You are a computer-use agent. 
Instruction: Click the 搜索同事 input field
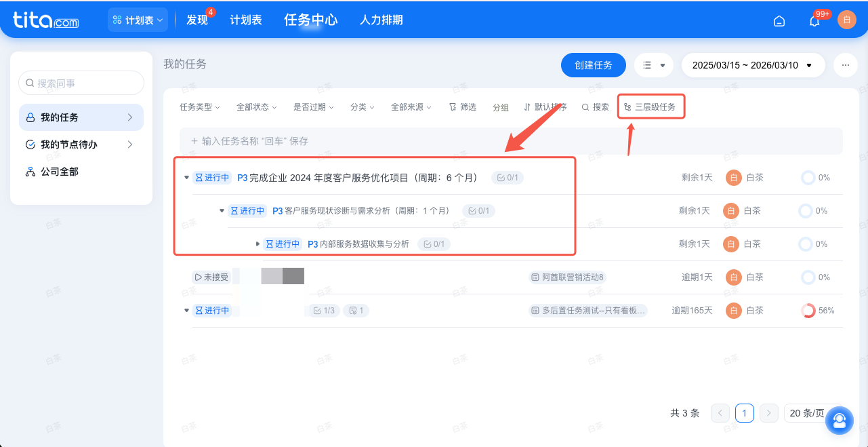[x=81, y=82]
